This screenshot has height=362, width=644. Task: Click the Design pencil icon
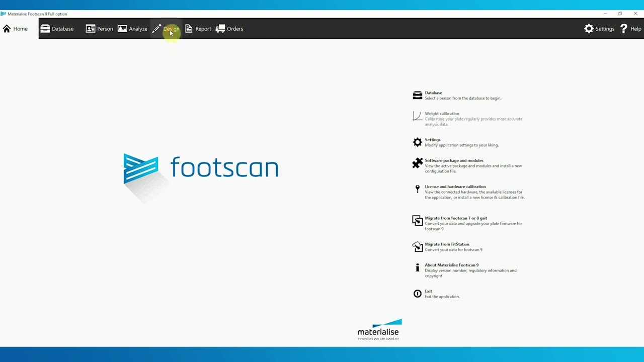pos(156,29)
